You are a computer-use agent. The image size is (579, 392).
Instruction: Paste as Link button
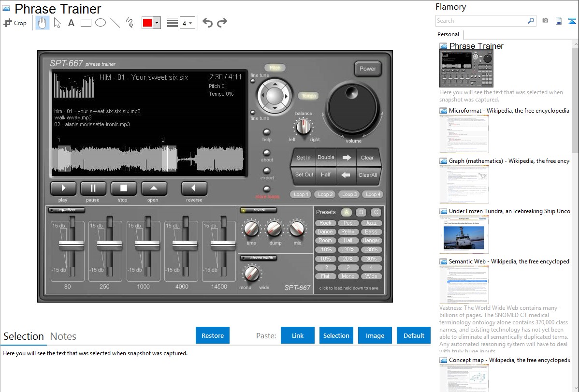pos(298,335)
